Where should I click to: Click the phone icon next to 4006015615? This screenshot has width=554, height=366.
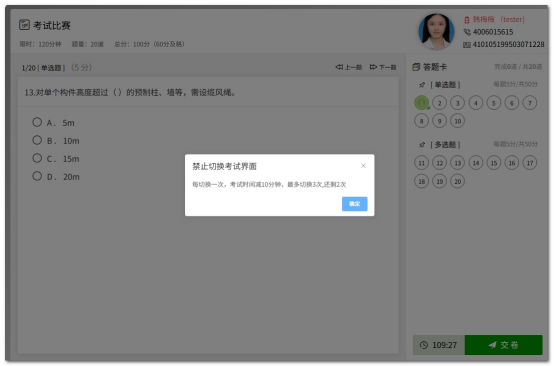(467, 32)
